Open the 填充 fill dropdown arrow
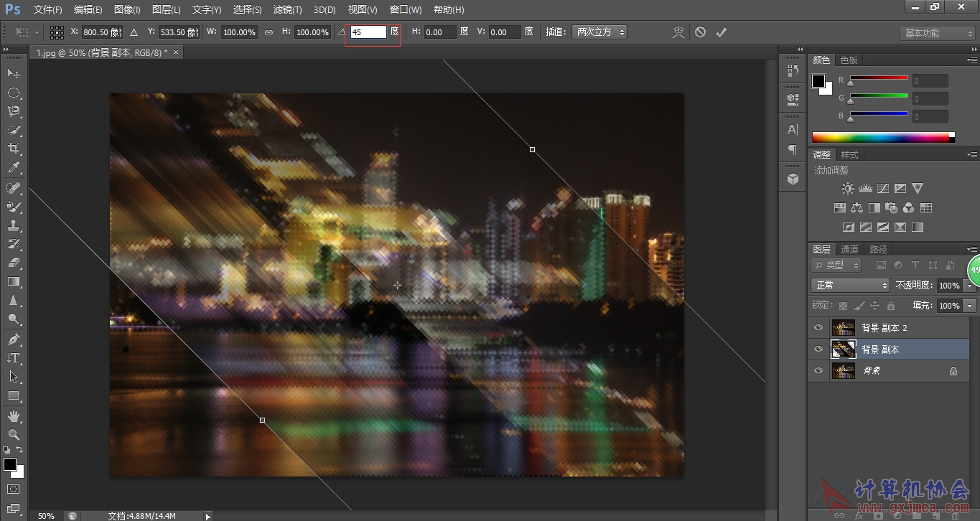The height and width of the screenshot is (521, 980). pyautogui.click(x=970, y=306)
